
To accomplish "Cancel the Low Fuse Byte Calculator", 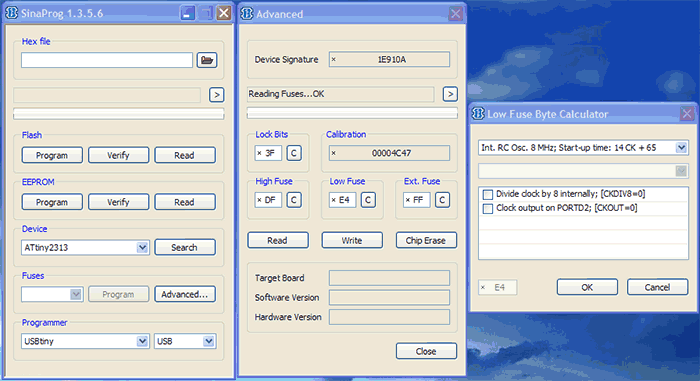I will (657, 287).
